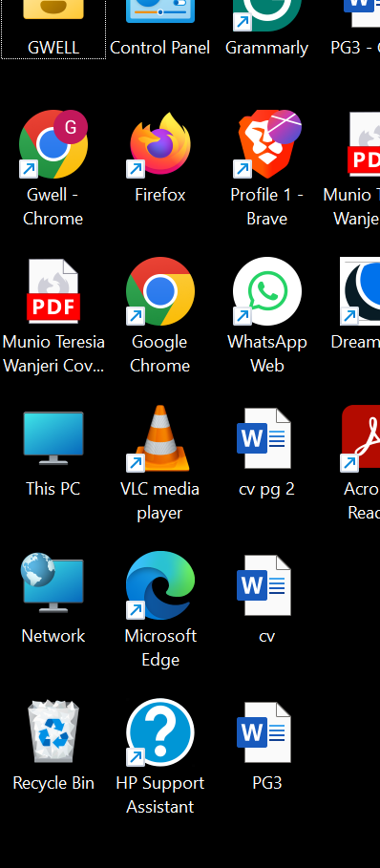The height and width of the screenshot is (868, 380).
Task: Select the HP Support Assistant shortcut
Action: [159, 732]
